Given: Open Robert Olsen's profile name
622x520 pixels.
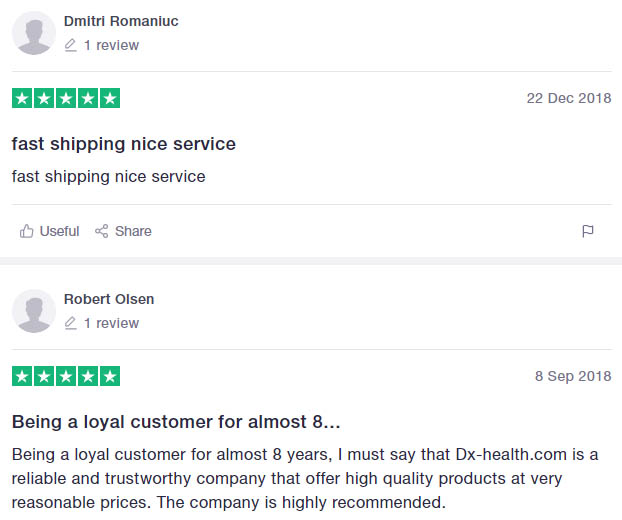Looking at the screenshot, I should tap(109, 299).
